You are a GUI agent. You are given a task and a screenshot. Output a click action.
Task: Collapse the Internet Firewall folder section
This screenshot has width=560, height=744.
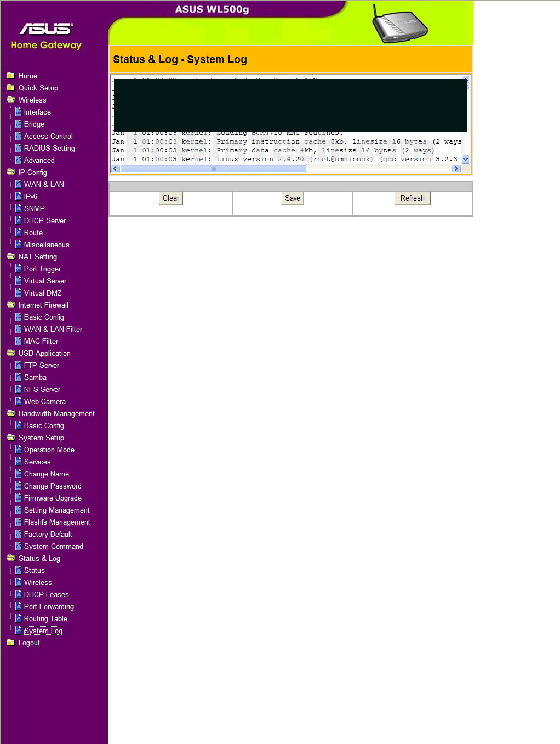tap(10, 305)
